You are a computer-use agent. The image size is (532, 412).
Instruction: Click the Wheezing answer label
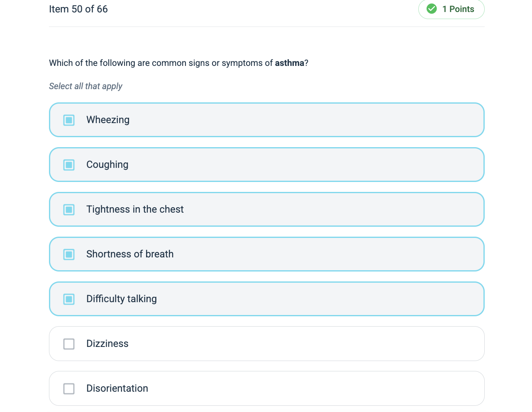click(x=108, y=120)
